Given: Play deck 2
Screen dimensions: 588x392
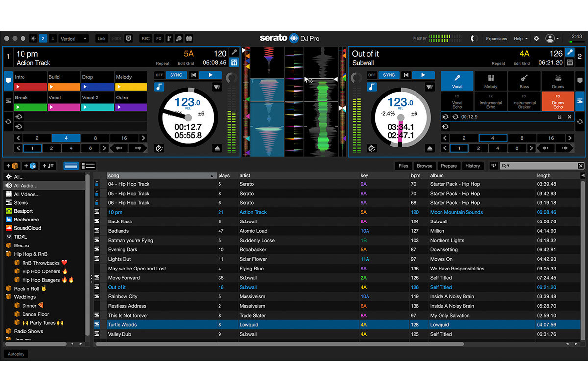Looking at the screenshot, I should pyautogui.click(x=423, y=75).
